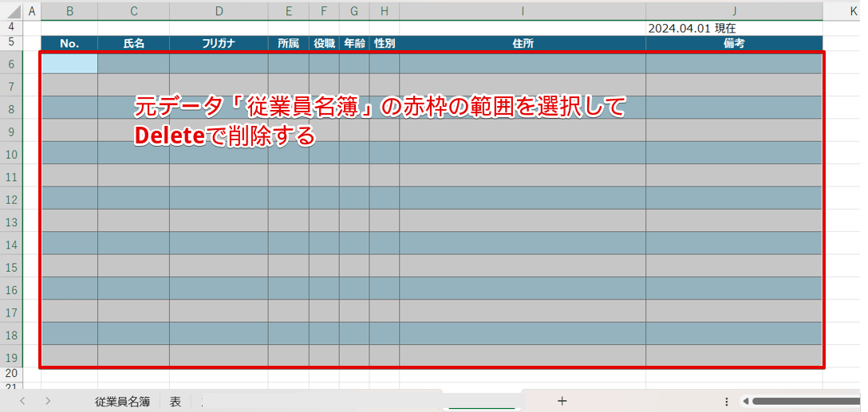Click the three-dot tab bar options handle

726,402
